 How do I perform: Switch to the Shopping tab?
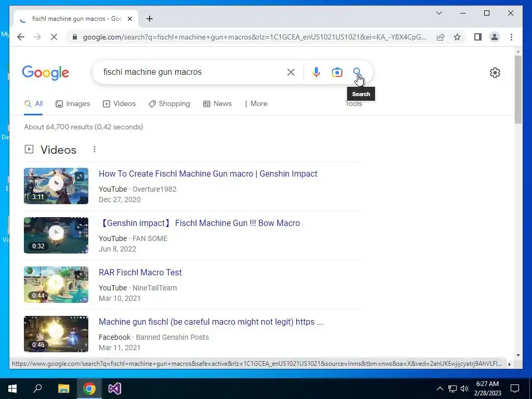169,104
